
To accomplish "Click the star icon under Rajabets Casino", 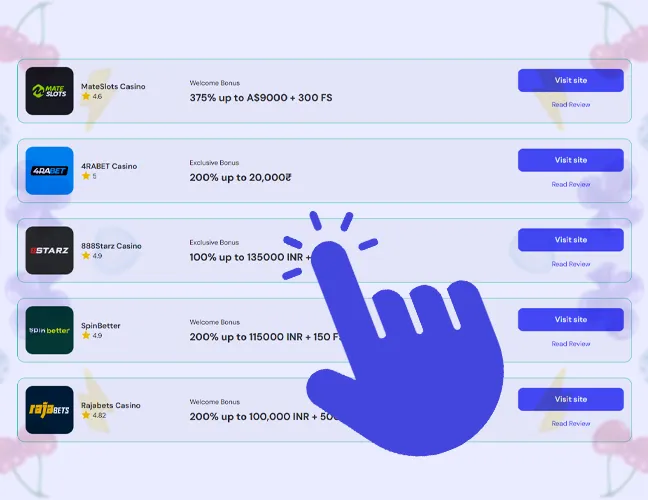I will pos(86,415).
